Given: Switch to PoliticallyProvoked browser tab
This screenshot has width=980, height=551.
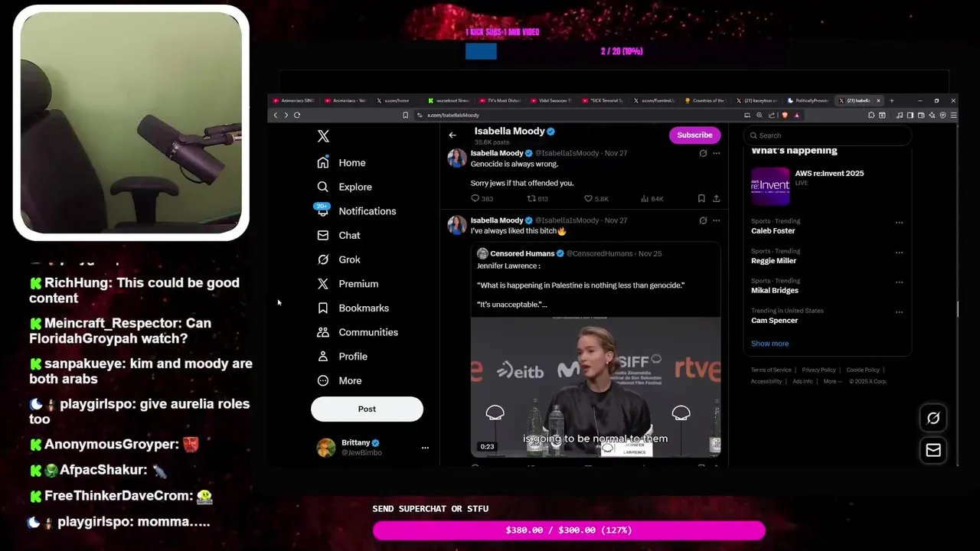Looking at the screenshot, I should click(808, 101).
